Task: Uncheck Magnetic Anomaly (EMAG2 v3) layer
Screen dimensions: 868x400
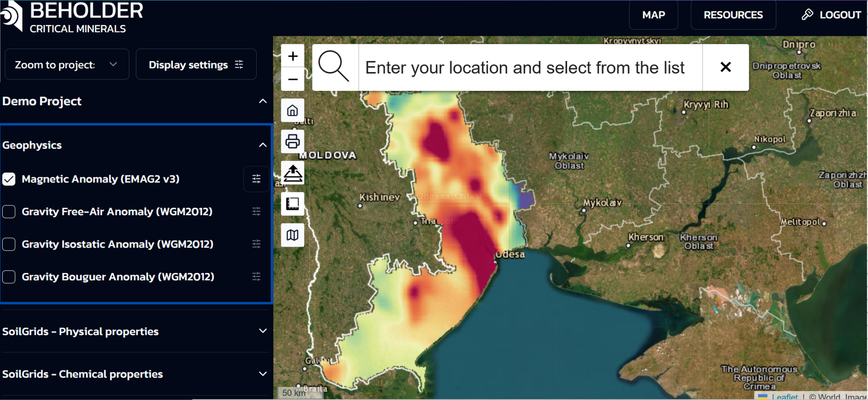Action: [x=9, y=179]
